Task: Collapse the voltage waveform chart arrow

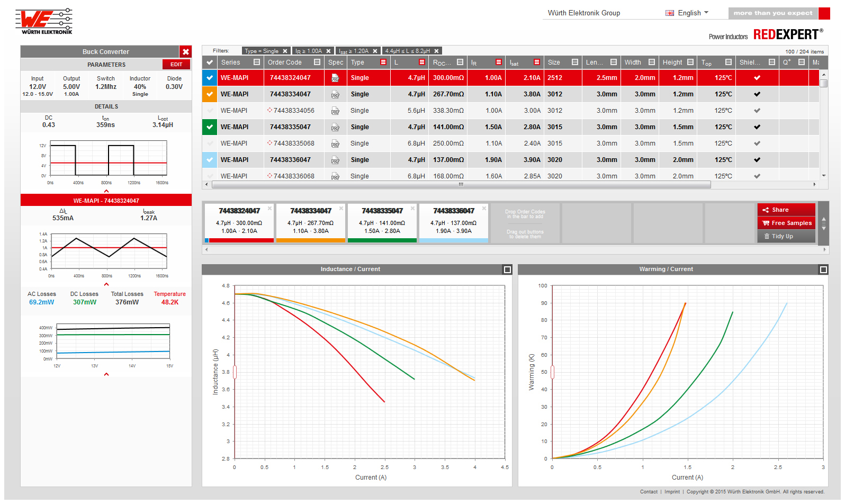Action: [106, 191]
